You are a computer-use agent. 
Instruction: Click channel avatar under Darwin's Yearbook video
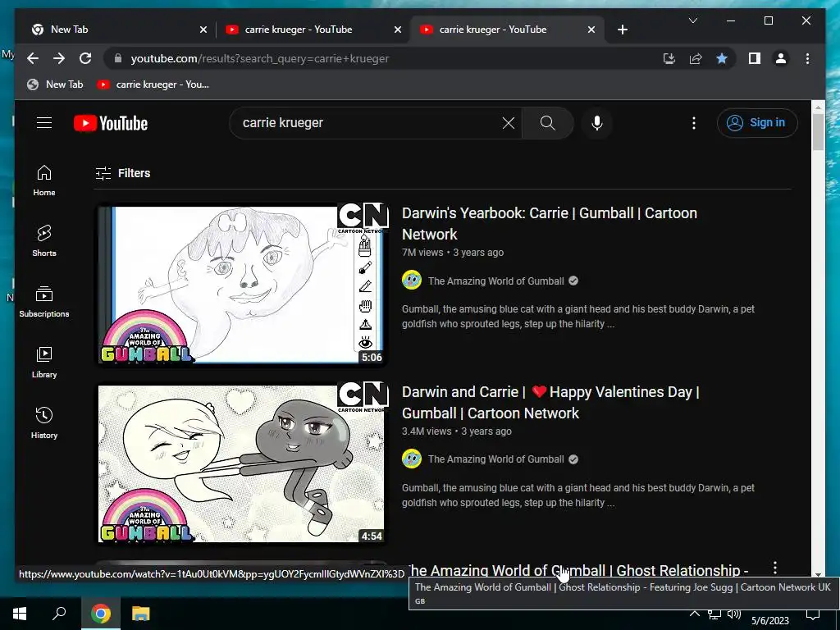tap(412, 281)
